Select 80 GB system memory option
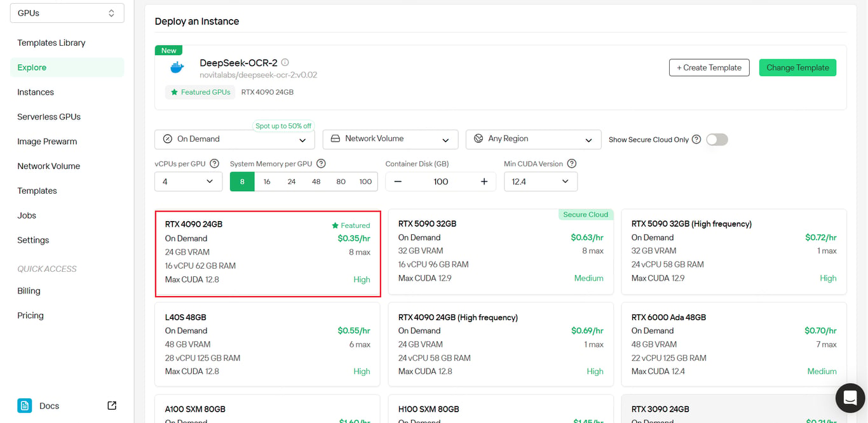 (341, 182)
